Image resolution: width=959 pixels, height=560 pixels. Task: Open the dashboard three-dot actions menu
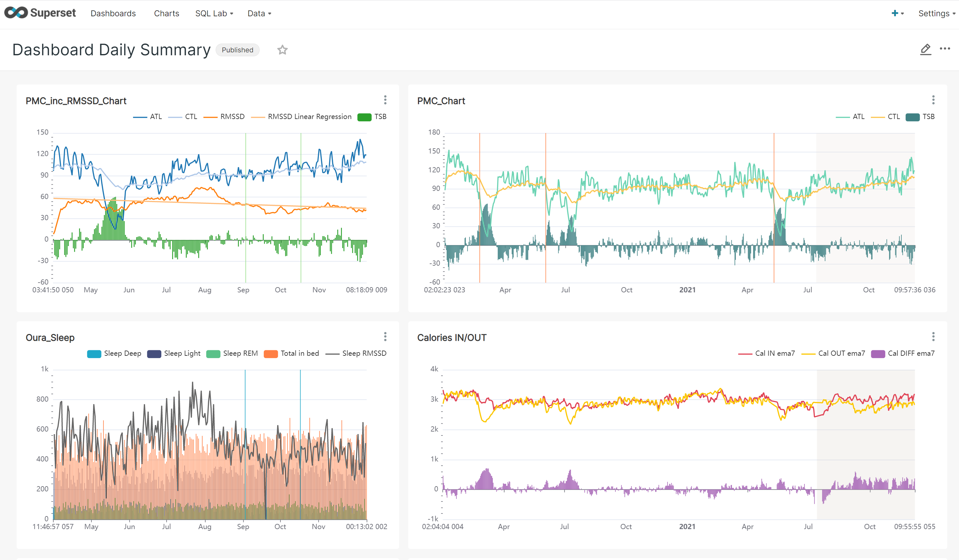pos(945,49)
